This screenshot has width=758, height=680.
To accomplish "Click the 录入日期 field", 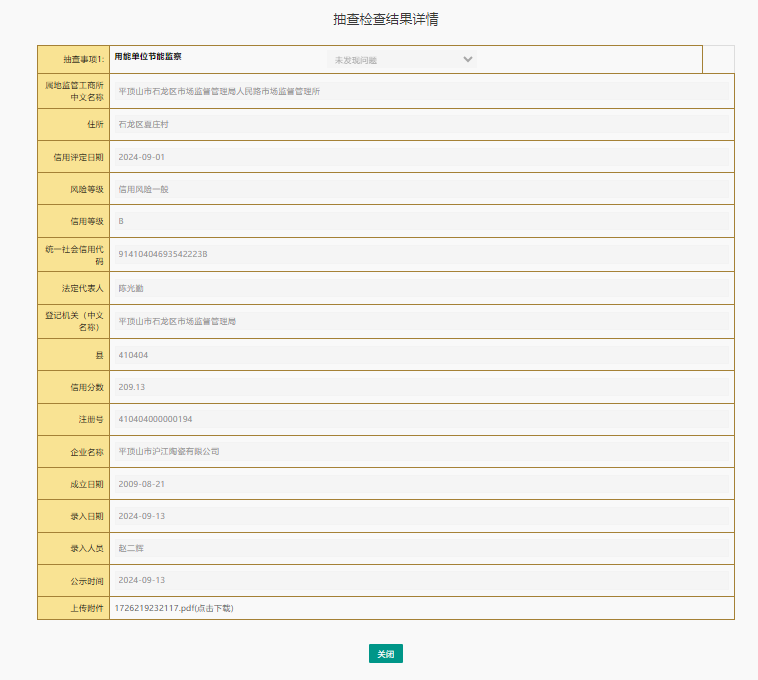I will [x=421, y=516].
